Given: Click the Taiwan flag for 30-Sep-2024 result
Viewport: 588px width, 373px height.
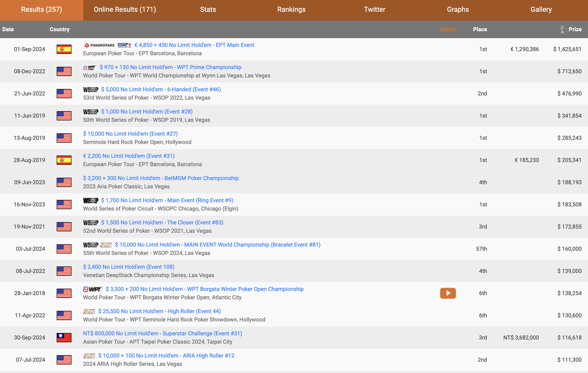Looking at the screenshot, I should (64, 338).
